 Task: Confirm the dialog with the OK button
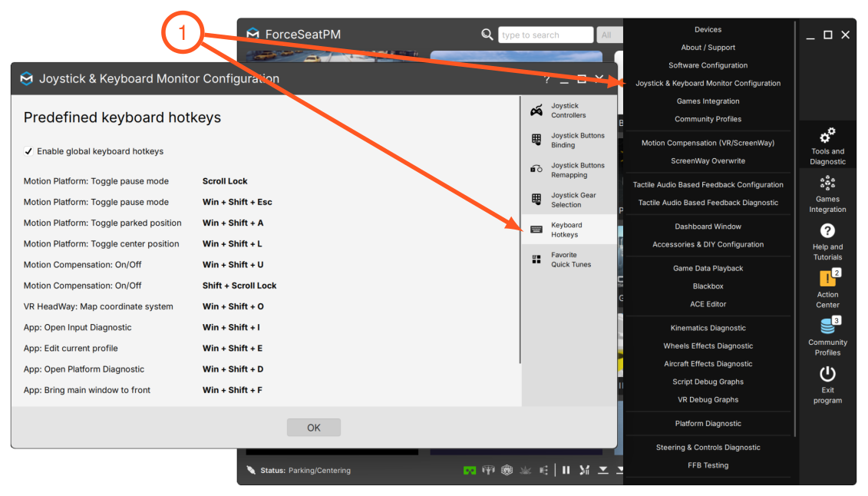(x=313, y=428)
